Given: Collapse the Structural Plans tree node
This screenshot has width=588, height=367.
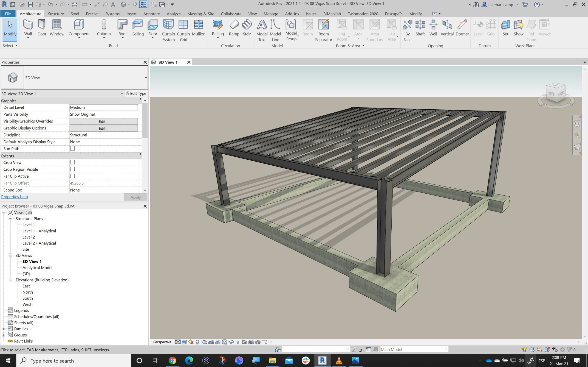Looking at the screenshot, I should pyautogui.click(x=10, y=219).
